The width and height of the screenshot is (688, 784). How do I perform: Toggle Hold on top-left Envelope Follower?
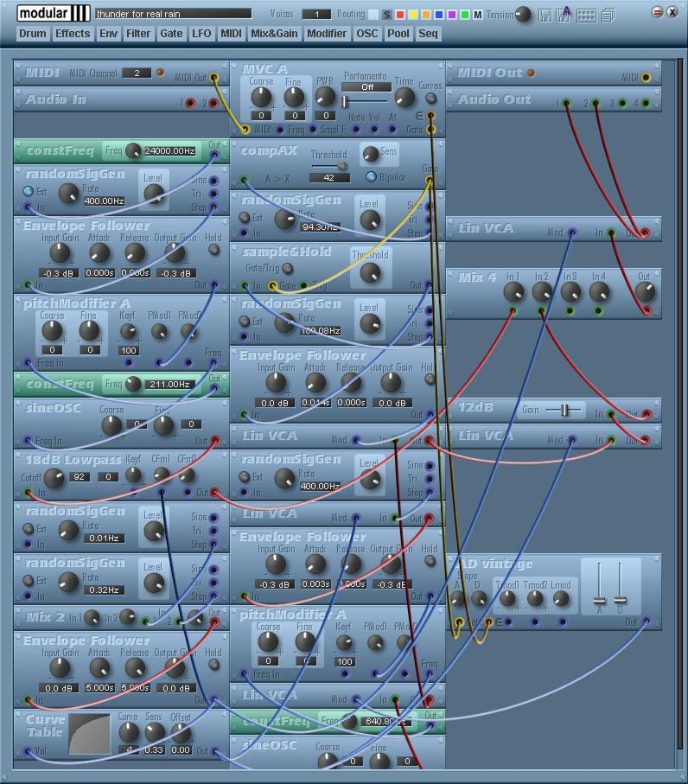pyautogui.click(x=214, y=250)
